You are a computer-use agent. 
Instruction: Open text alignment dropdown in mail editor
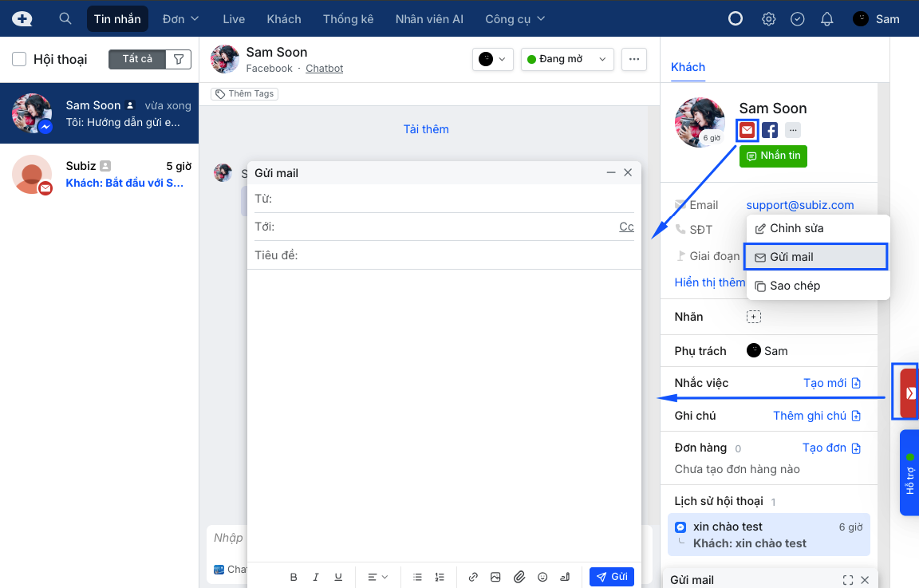377,577
